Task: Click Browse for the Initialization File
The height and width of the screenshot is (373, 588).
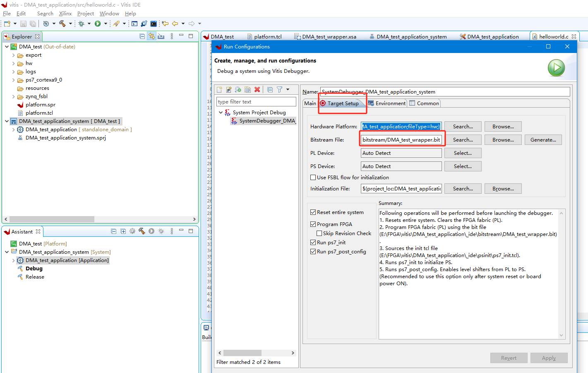Action: (x=503, y=189)
